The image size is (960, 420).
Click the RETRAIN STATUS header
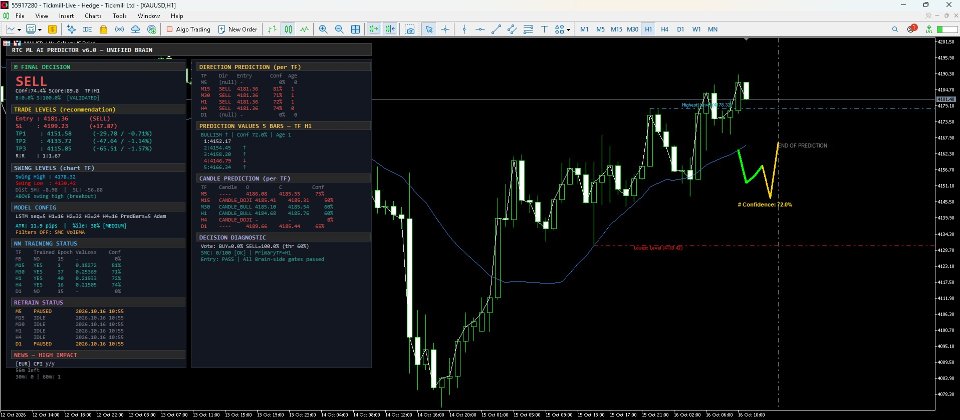[x=99, y=302]
